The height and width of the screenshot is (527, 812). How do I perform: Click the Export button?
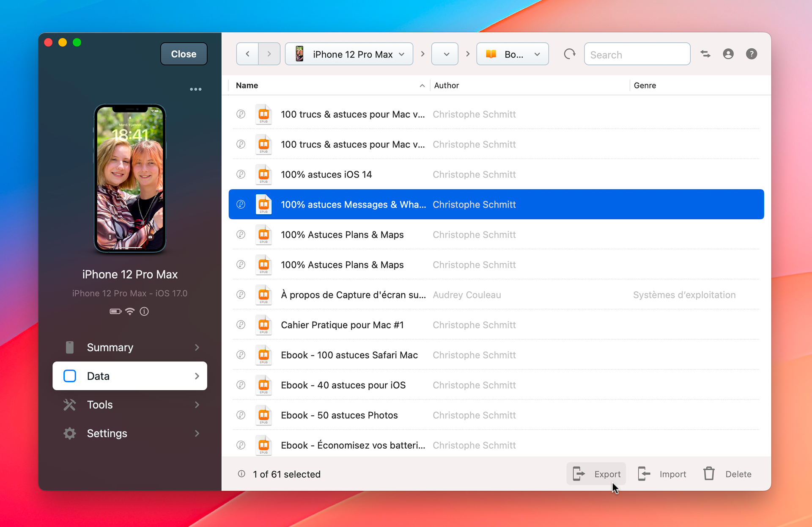[597, 474]
